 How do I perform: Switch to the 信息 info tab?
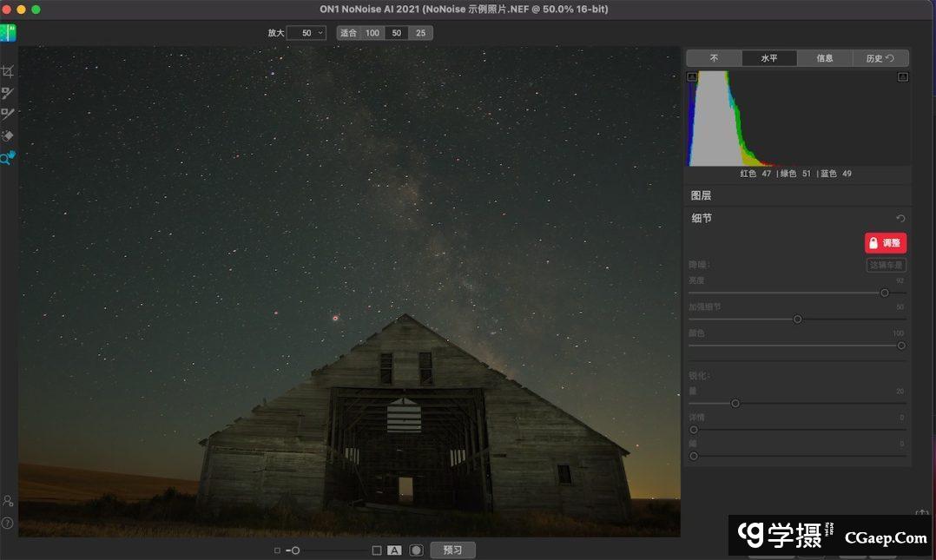click(x=825, y=58)
